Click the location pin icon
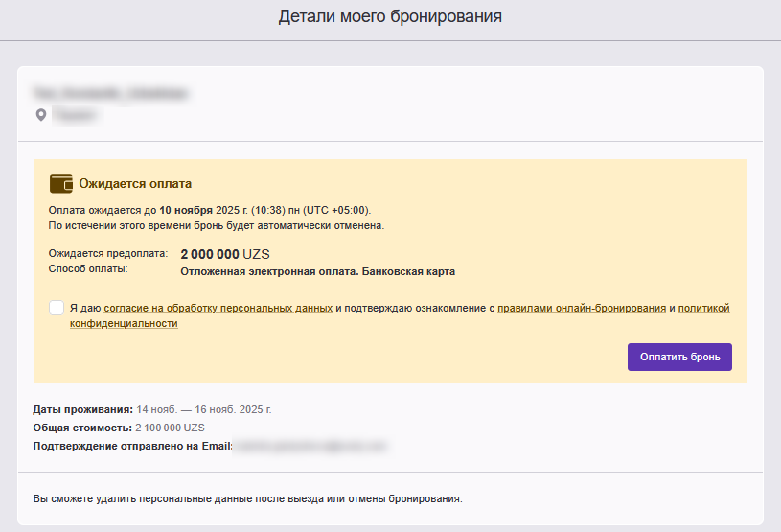The height and width of the screenshot is (532, 781). tap(40, 115)
